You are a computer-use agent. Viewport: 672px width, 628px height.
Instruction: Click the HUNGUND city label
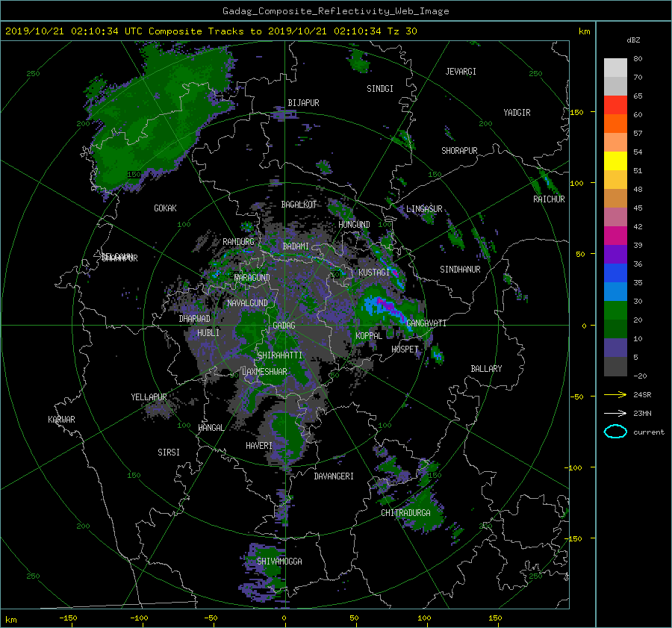(354, 225)
